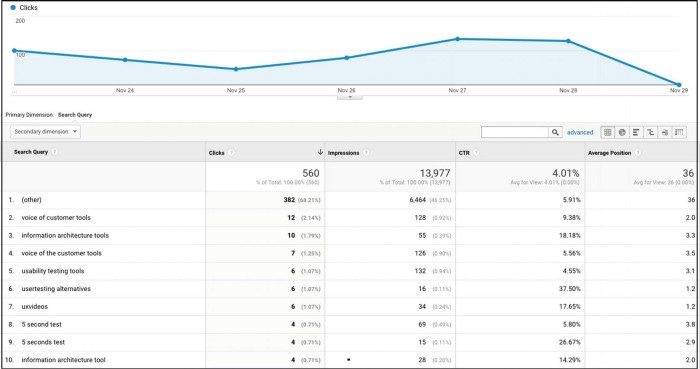Image resolution: width=700 pixels, height=369 pixels.
Task: Click the Nov 28 data point on chart
Action: tap(568, 41)
